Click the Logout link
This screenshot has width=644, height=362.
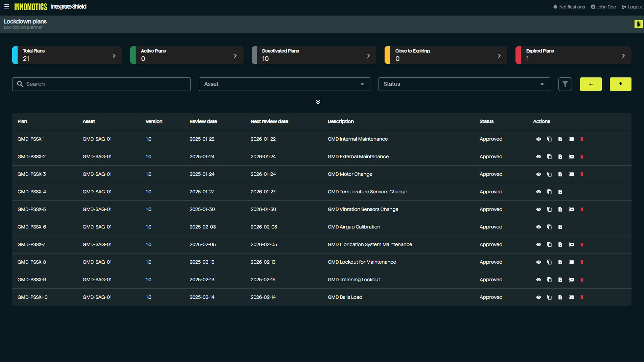[632, 7]
